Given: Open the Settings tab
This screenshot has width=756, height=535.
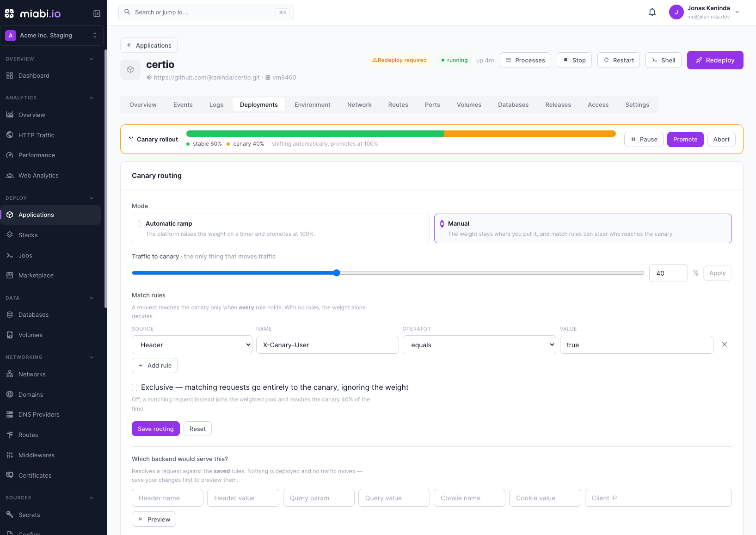Looking at the screenshot, I should (x=637, y=105).
